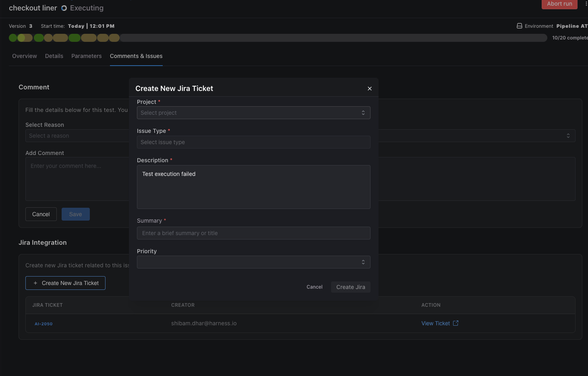Viewport: 588px width, 376px height.
Task: Click the first green stage dot in progress row
Action: tap(12, 37)
